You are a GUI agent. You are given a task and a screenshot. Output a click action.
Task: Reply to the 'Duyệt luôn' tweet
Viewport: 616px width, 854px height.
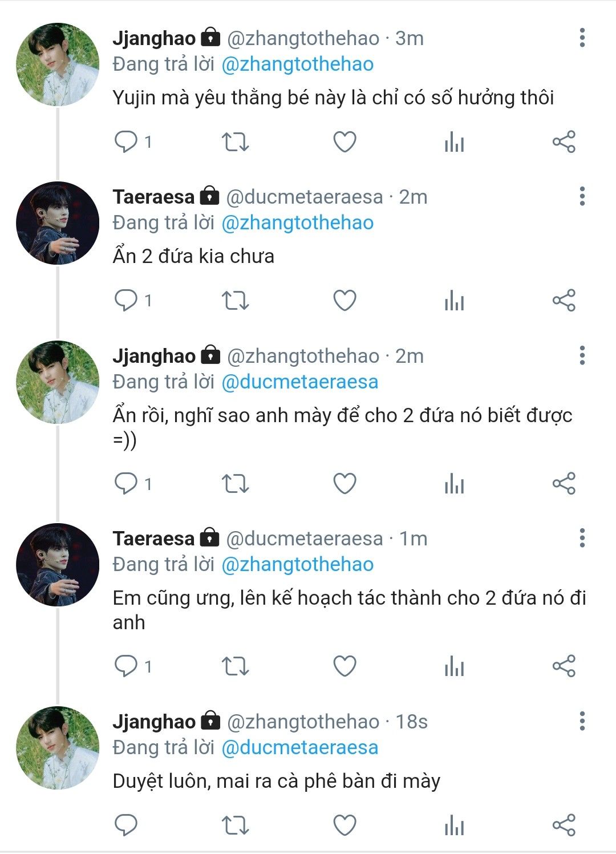126,825
